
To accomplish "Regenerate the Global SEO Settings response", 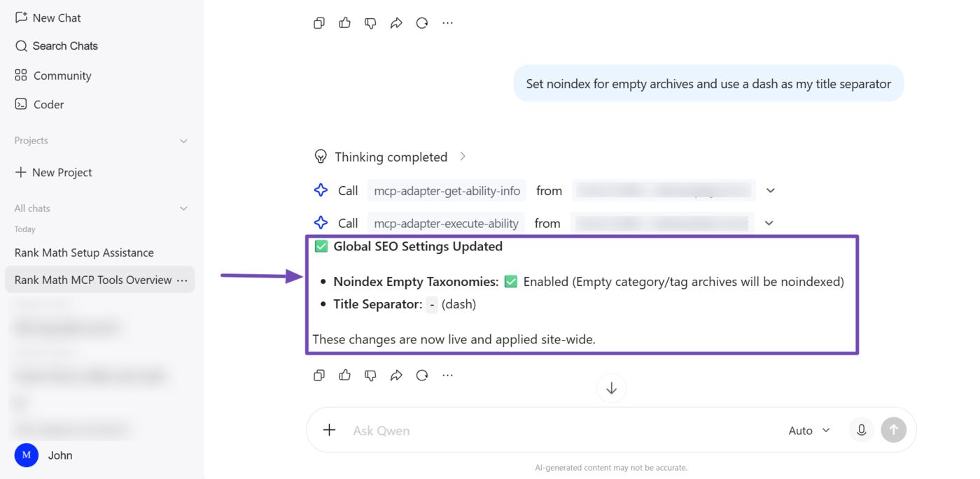I will click(x=422, y=376).
